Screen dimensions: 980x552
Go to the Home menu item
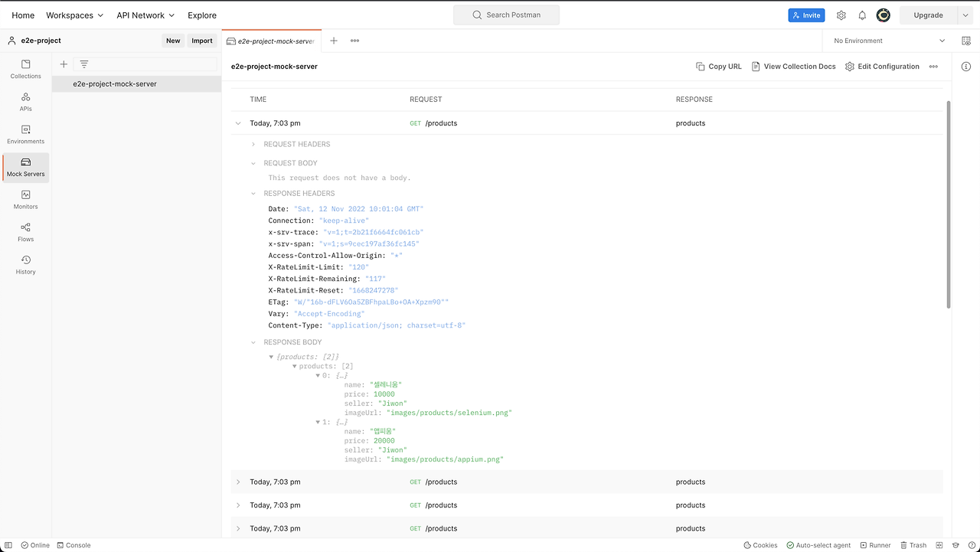point(23,15)
